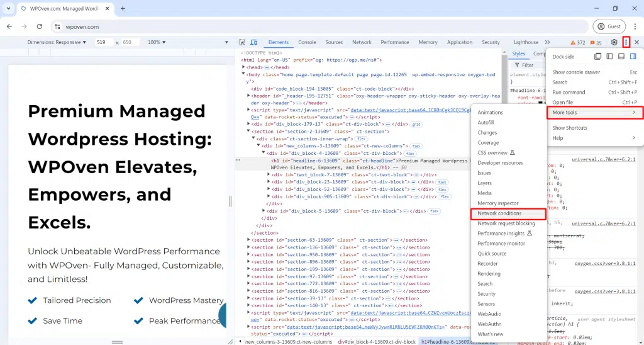Click the 35 issues indicator
Viewport: 644px width, 345px height.
coord(596,42)
